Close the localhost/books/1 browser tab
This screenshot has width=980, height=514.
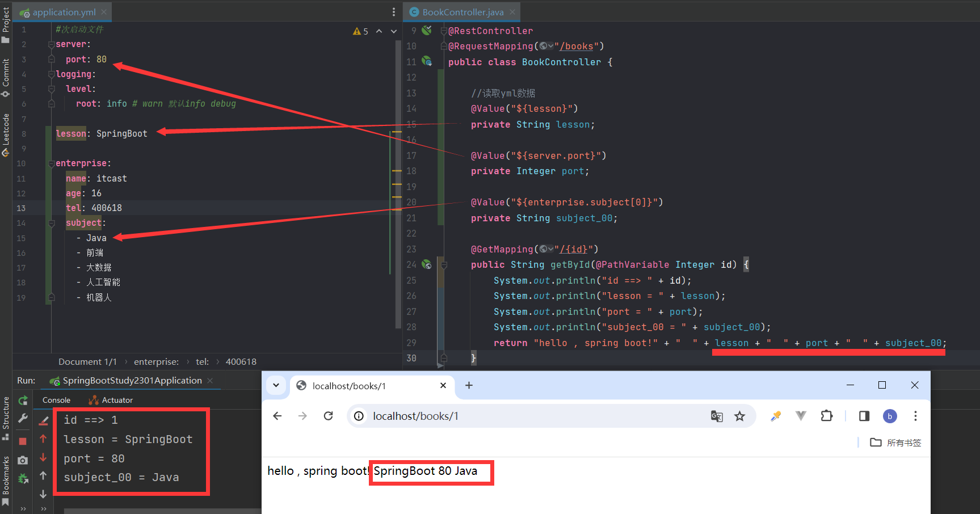pyautogui.click(x=443, y=385)
